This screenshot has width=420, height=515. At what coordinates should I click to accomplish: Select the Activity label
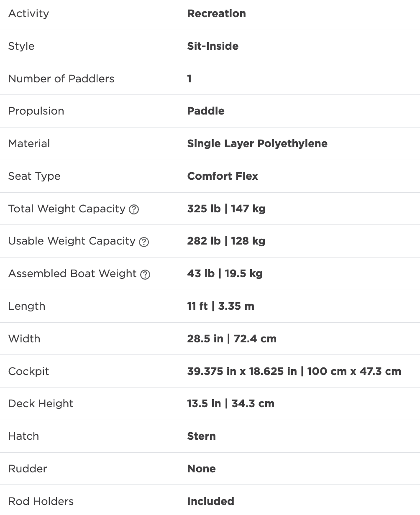click(x=28, y=13)
